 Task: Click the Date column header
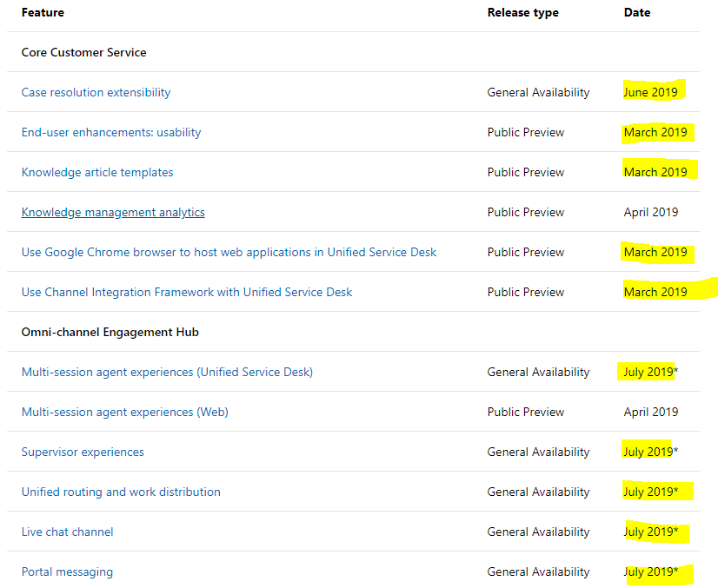637,12
